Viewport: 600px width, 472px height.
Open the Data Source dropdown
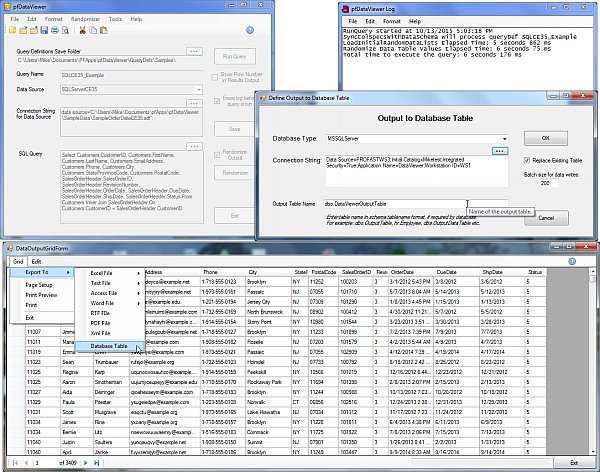pos(199,90)
